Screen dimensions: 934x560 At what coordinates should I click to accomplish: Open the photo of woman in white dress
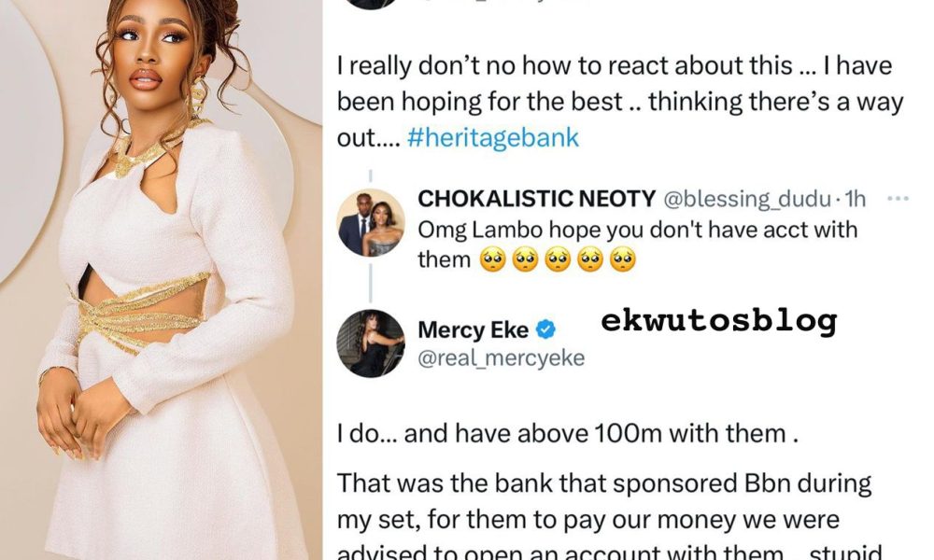pos(159,280)
